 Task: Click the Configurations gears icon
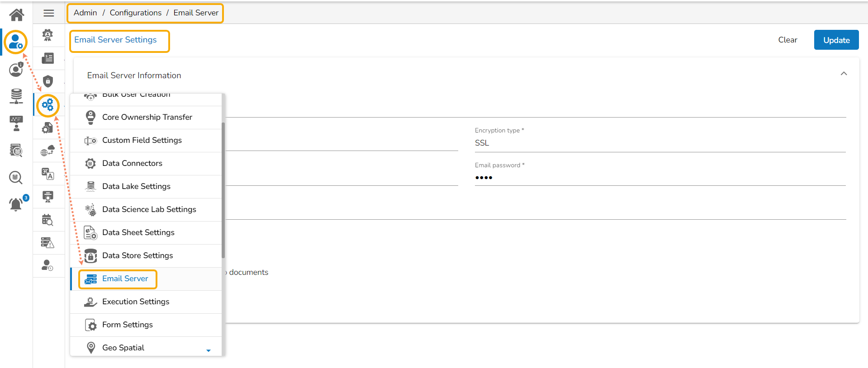pyautogui.click(x=48, y=105)
